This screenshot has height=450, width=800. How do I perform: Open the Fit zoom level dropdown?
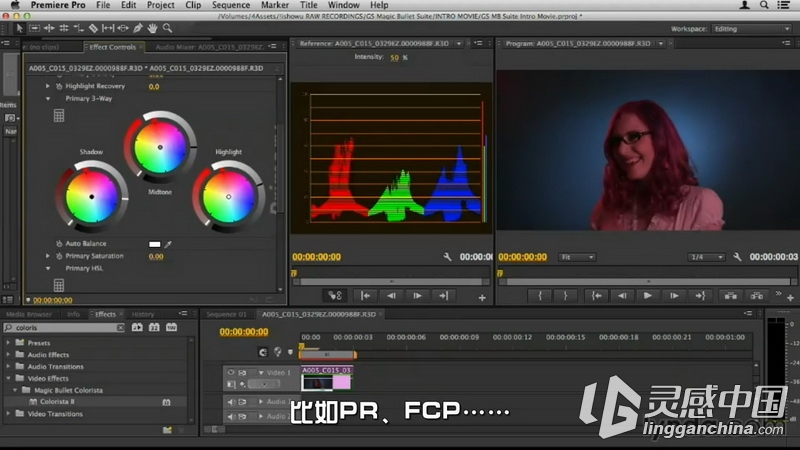(x=577, y=257)
